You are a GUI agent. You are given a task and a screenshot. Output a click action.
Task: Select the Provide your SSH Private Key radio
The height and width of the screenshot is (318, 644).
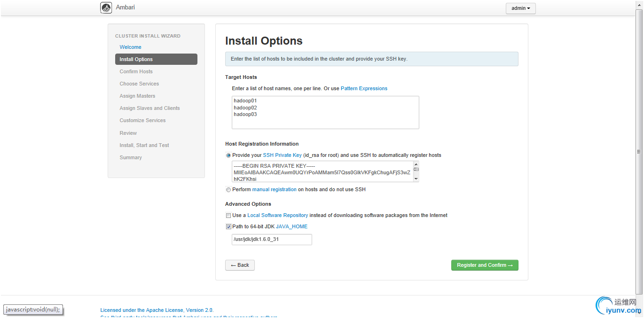(x=228, y=155)
